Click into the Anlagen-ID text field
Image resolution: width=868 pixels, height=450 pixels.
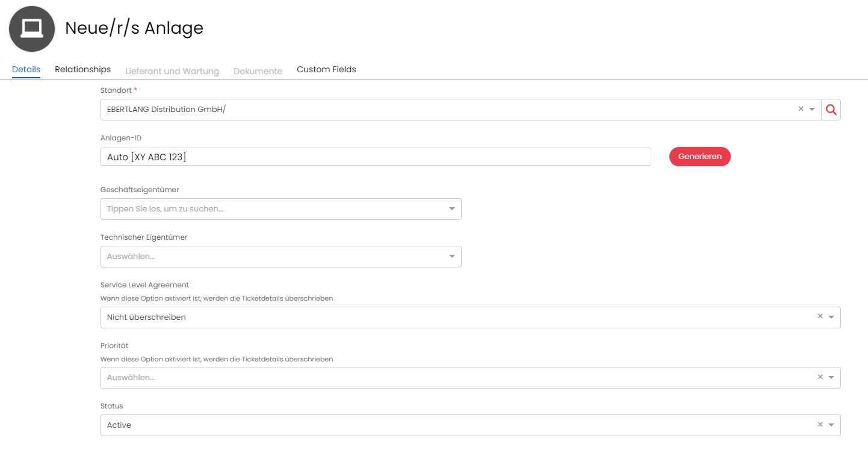click(375, 157)
